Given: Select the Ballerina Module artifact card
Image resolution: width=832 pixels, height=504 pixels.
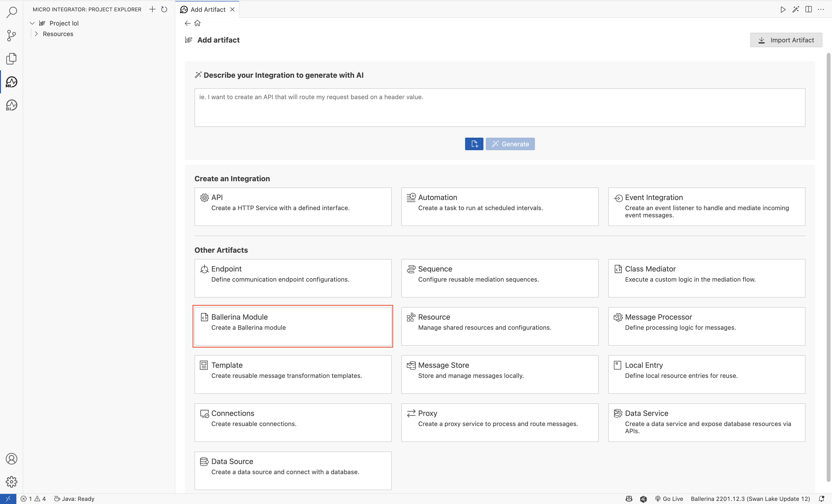Looking at the screenshot, I should point(293,326).
